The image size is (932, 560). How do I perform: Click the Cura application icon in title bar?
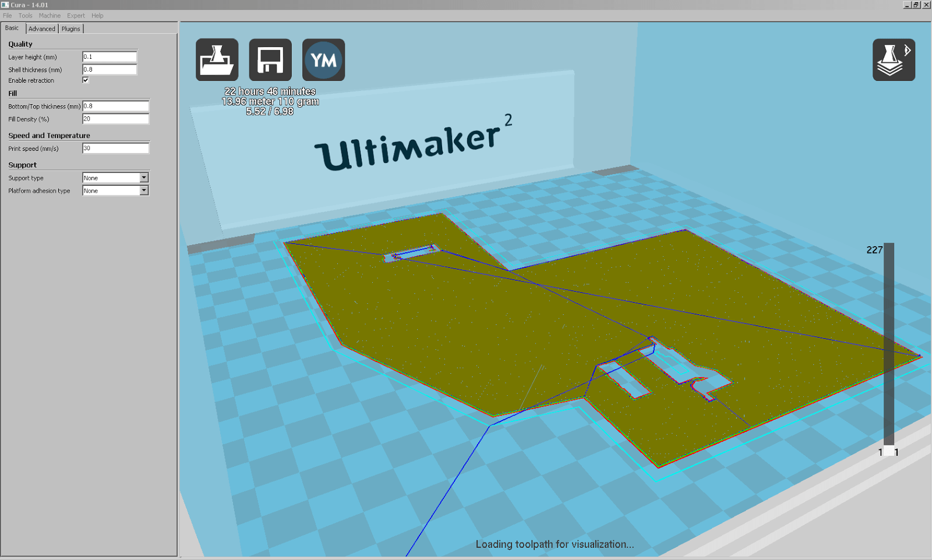point(5,5)
